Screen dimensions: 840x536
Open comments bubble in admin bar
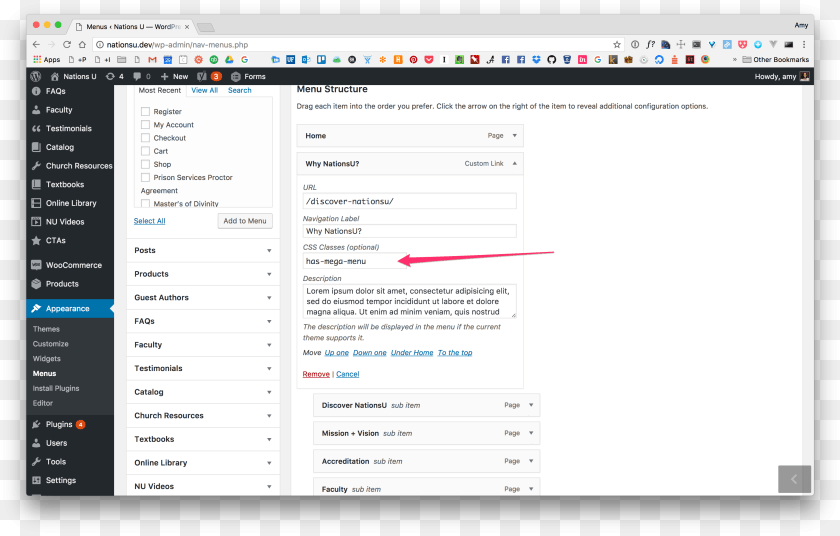click(142, 77)
